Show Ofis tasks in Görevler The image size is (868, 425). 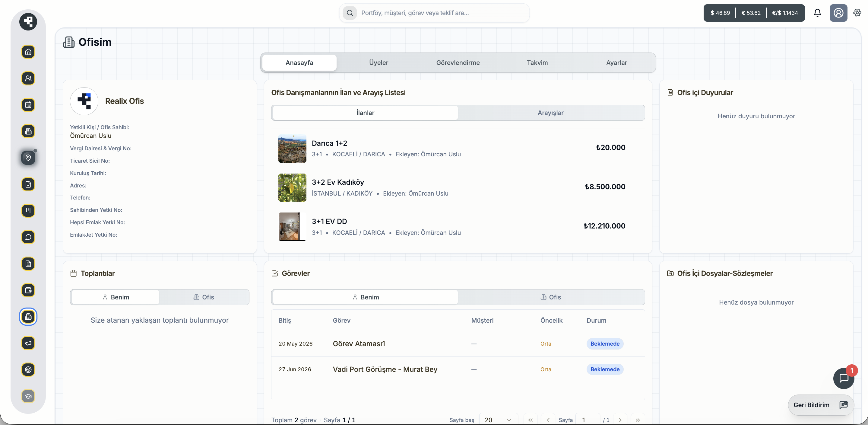pyautogui.click(x=551, y=297)
